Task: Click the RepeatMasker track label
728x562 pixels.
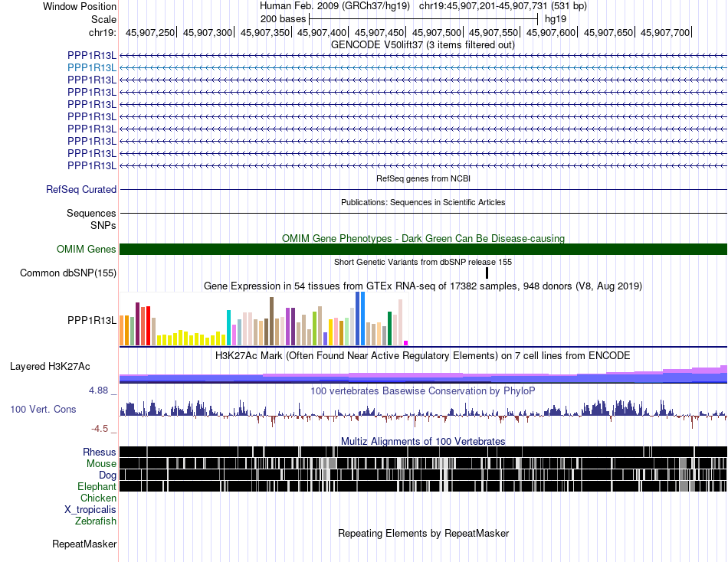Action: click(x=84, y=544)
